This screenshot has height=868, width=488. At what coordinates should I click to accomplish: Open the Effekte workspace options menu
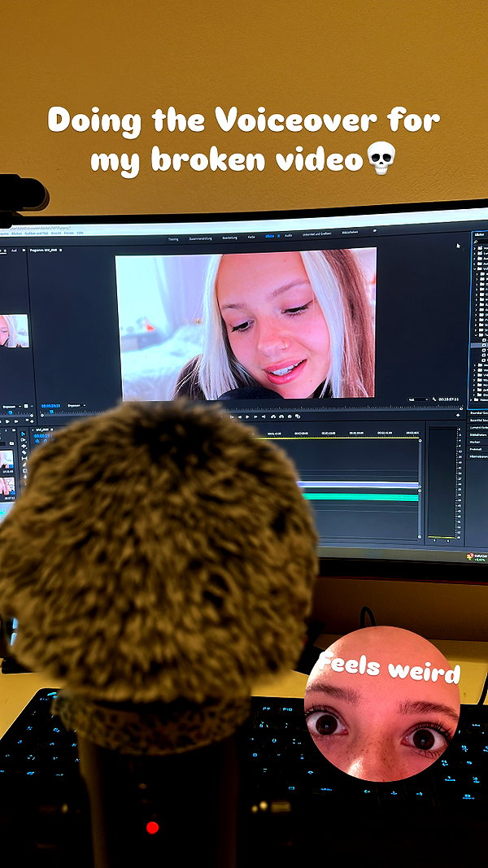(x=278, y=237)
